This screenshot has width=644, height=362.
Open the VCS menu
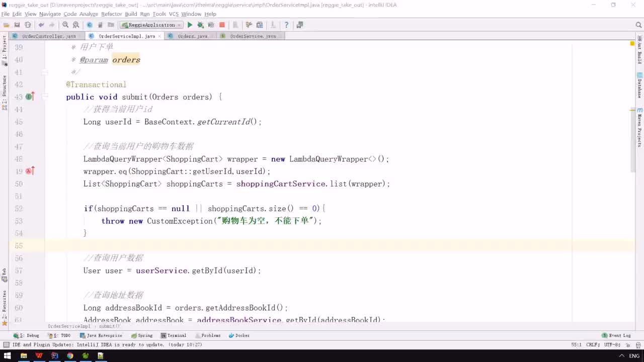coord(174,14)
